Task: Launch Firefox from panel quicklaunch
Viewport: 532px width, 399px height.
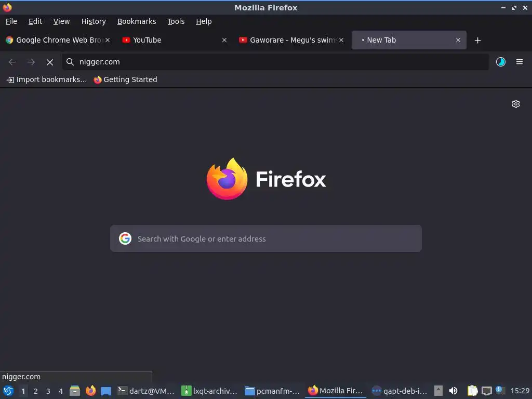Action: pyautogui.click(x=90, y=391)
